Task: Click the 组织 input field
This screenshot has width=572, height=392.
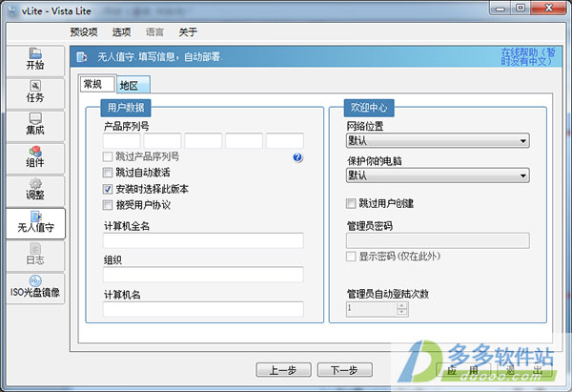Action: (203, 275)
